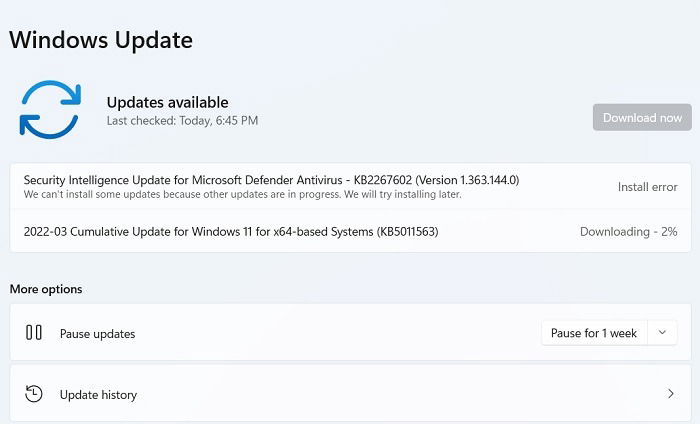Click the 2022-03 Cumulative Update KB5011563 entry
Viewport: 700px width, 424px height.
[x=350, y=231]
